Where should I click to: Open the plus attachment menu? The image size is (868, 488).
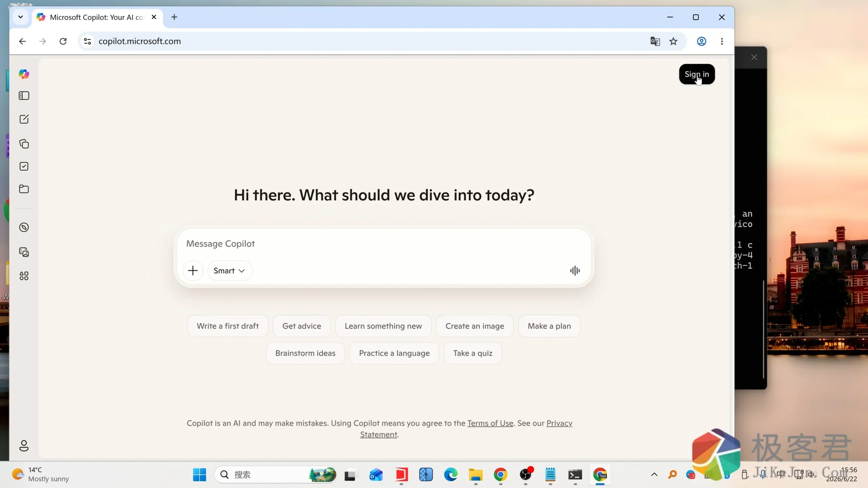193,271
